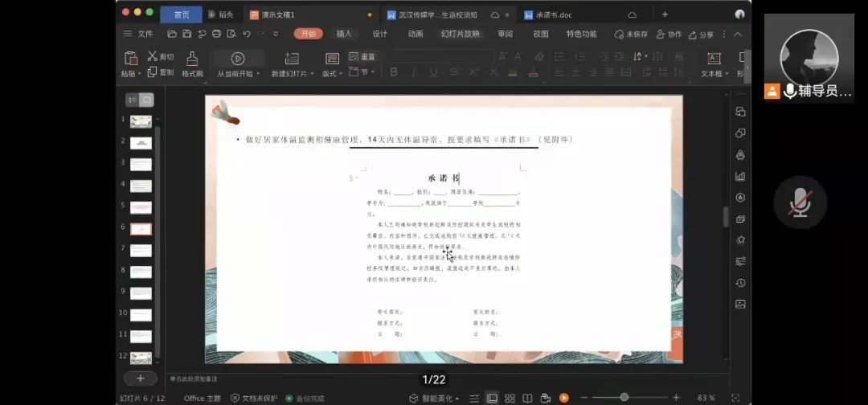This screenshot has width=868, height=405.
Task: Switch to slide sorter grid view icon
Action: point(510,398)
